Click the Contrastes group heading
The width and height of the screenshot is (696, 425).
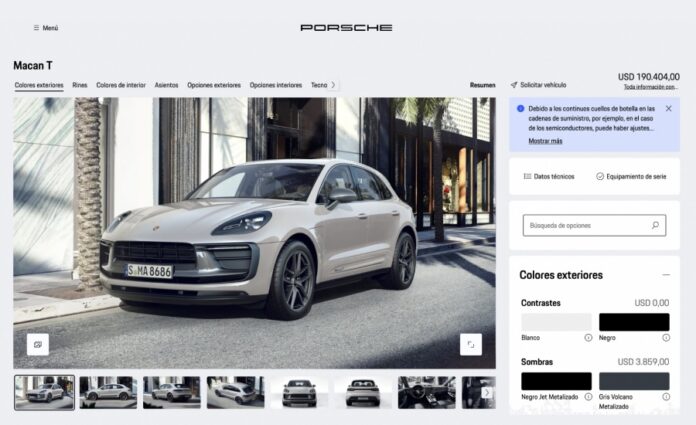point(541,303)
